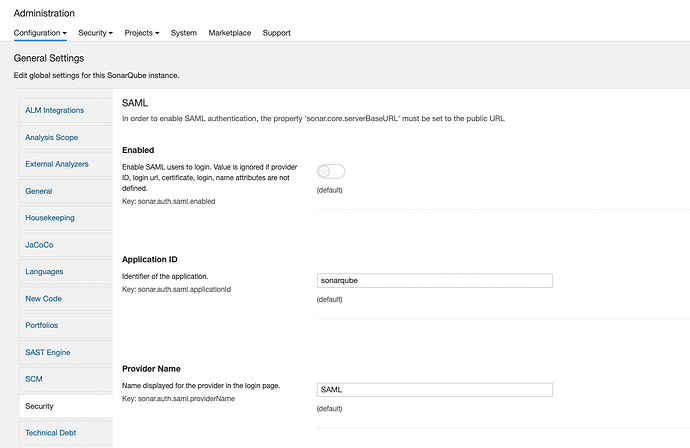The width and height of the screenshot is (690, 448).
Task: Switch to the General settings category
Action: (x=39, y=191)
